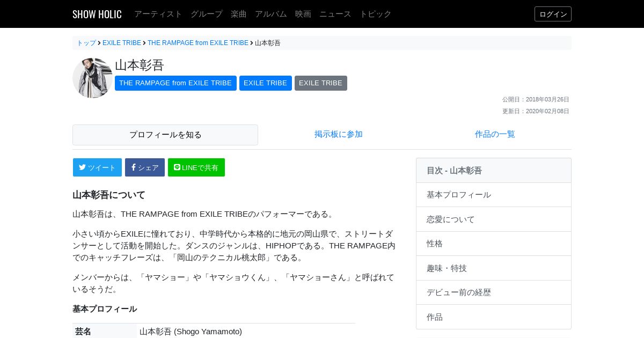Click the SHOW HOLIC site logo
This screenshot has width=644, height=338.
tap(97, 14)
